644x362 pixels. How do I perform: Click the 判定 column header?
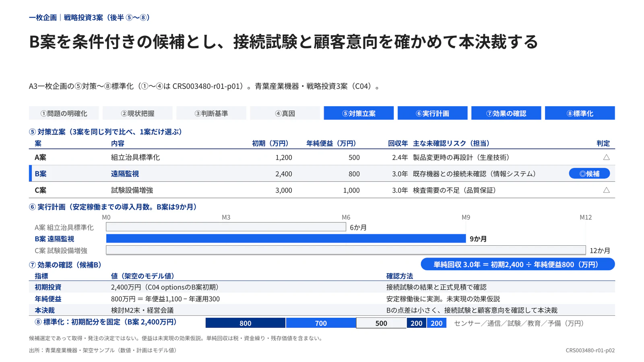click(x=603, y=143)
